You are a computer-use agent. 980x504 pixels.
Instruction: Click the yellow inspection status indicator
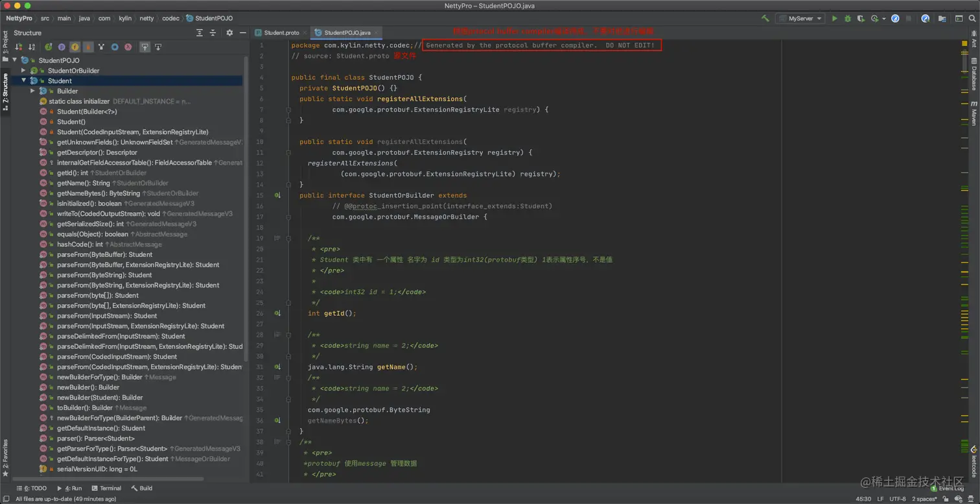pyautogui.click(x=964, y=43)
